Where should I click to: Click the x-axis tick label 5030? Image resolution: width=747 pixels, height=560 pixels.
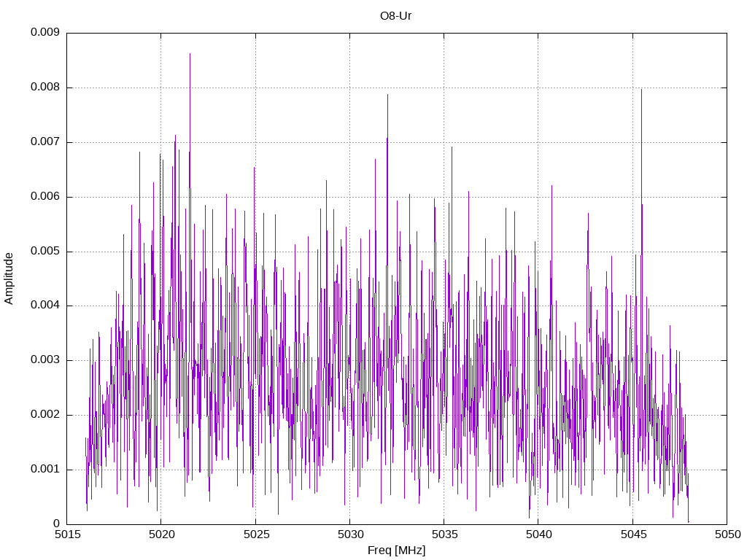click(x=350, y=534)
